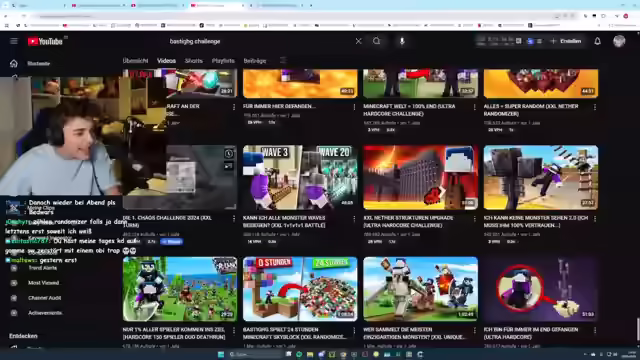
Task: Start voice search with the microphone
Action: 402,41
